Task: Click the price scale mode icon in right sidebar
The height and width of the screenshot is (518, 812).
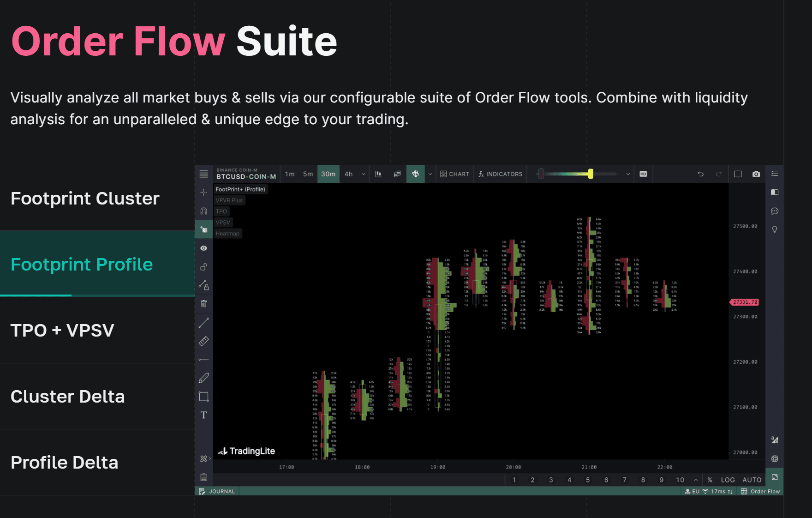Action: 775,440
